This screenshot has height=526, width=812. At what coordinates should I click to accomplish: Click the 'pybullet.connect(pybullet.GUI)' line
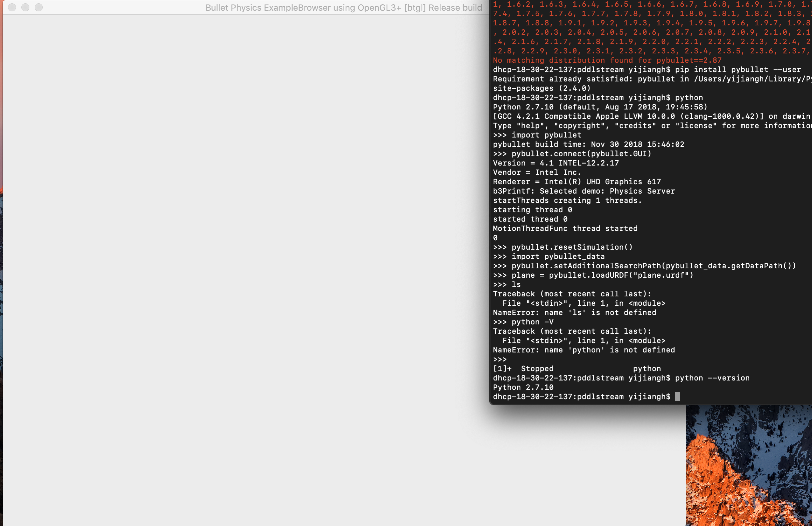(x=581, y=154)
